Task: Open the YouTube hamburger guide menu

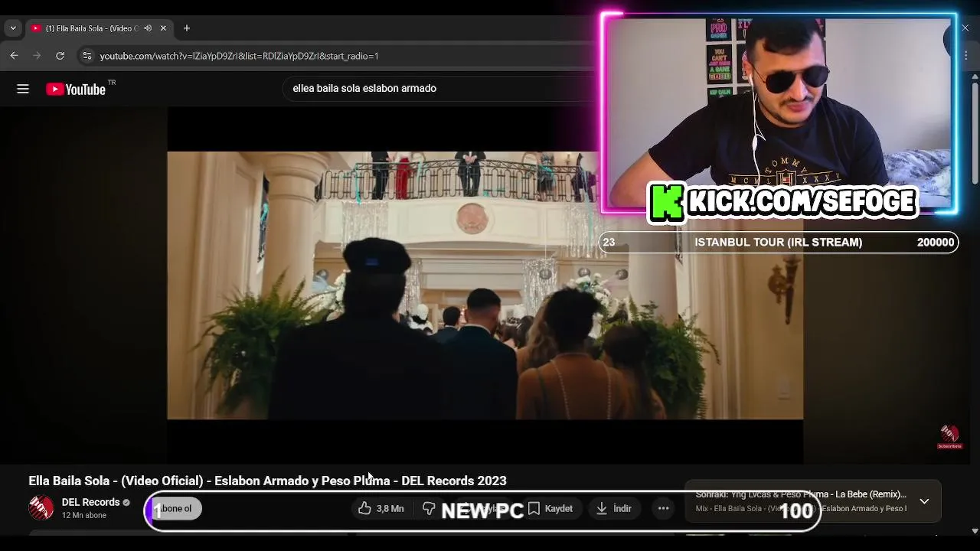Action: click(23, 89)
